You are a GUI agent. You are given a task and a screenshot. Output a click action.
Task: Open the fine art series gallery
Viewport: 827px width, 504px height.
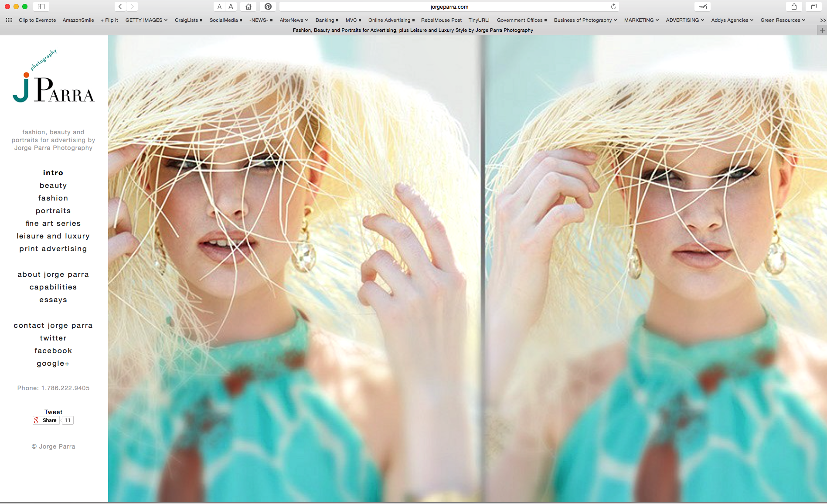click(x=53, y=224)
